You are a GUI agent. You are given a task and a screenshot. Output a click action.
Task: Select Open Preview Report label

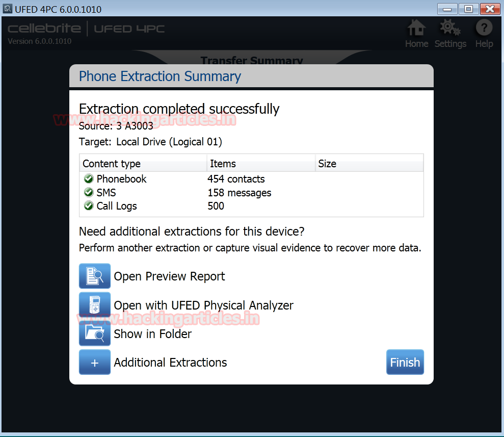pyautogui.click(x=169, y=276)
